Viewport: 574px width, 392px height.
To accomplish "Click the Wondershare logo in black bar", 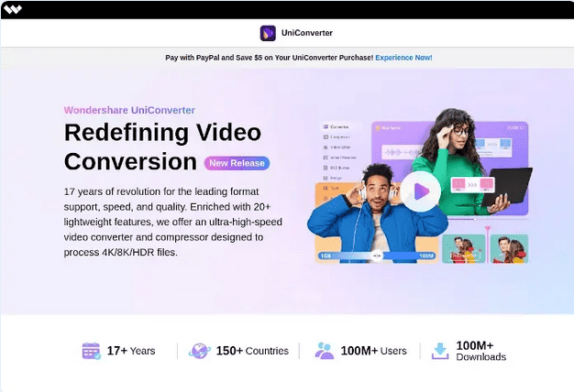I will 13,9.
